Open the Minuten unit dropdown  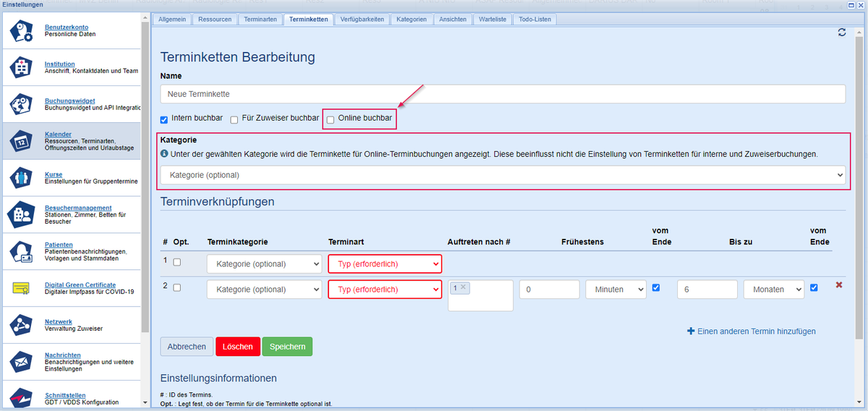click(x=616, y=289)
